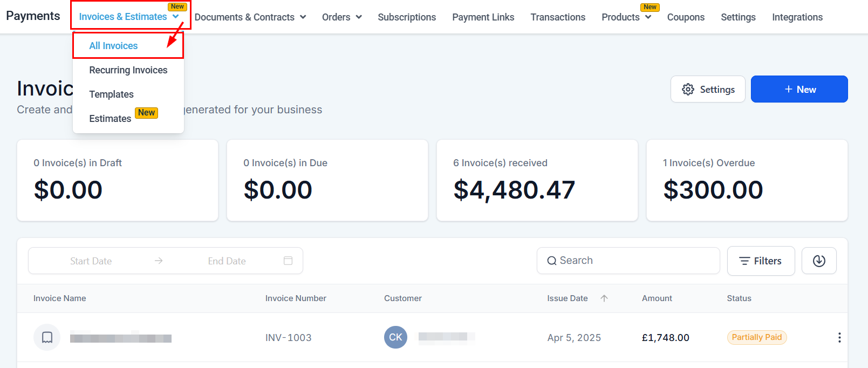This screenshot has height=368, width=868.
Task: Expand the Orders dropdown
Action: pos(342,17)
